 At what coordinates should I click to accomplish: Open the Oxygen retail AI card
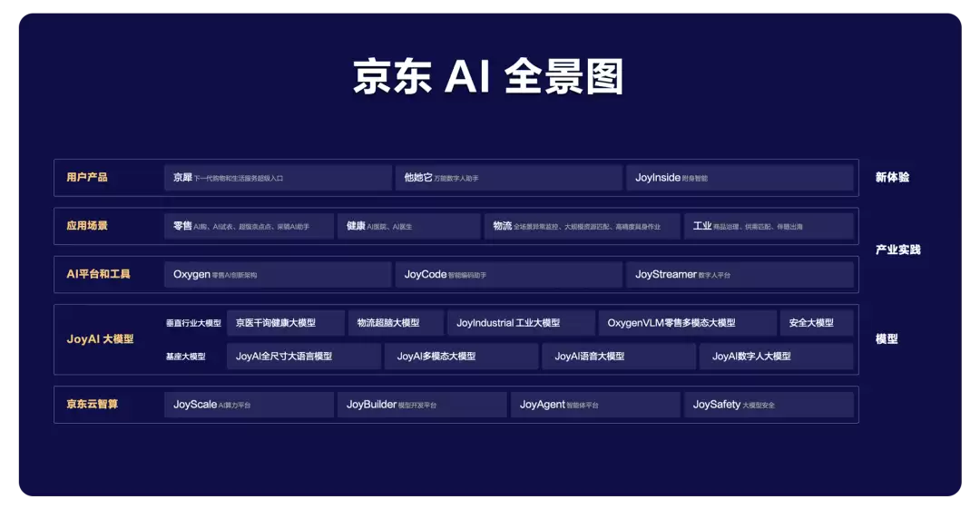point(279,275)
